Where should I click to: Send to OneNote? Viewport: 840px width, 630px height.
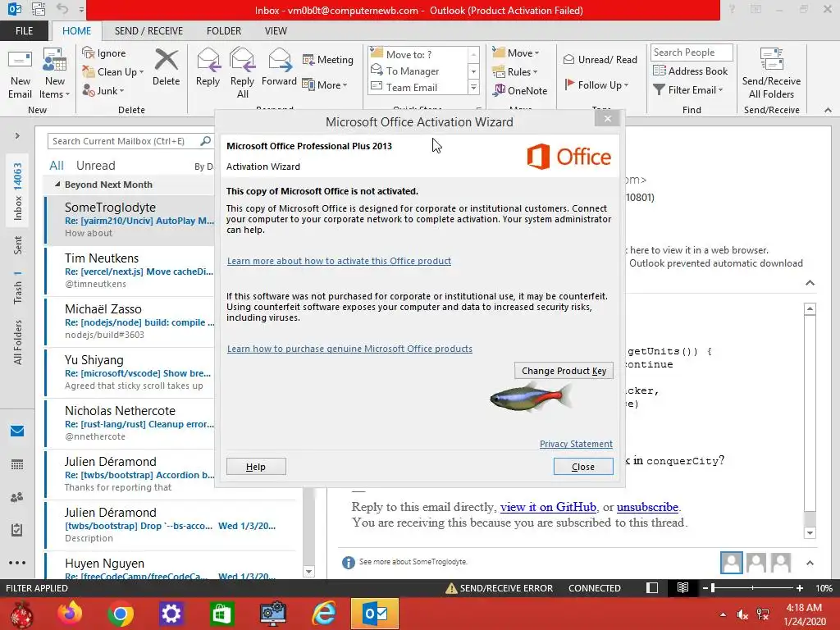520,90
